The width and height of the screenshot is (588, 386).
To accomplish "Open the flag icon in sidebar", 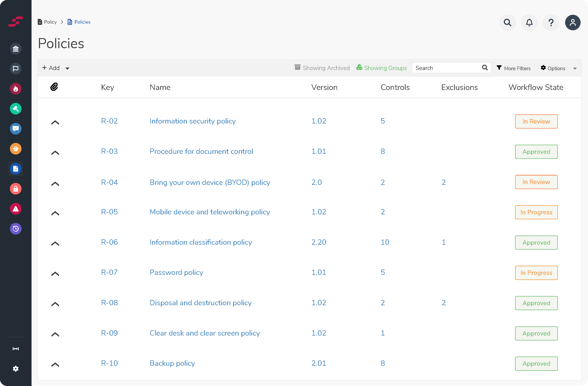I will [x=16, y=68].
